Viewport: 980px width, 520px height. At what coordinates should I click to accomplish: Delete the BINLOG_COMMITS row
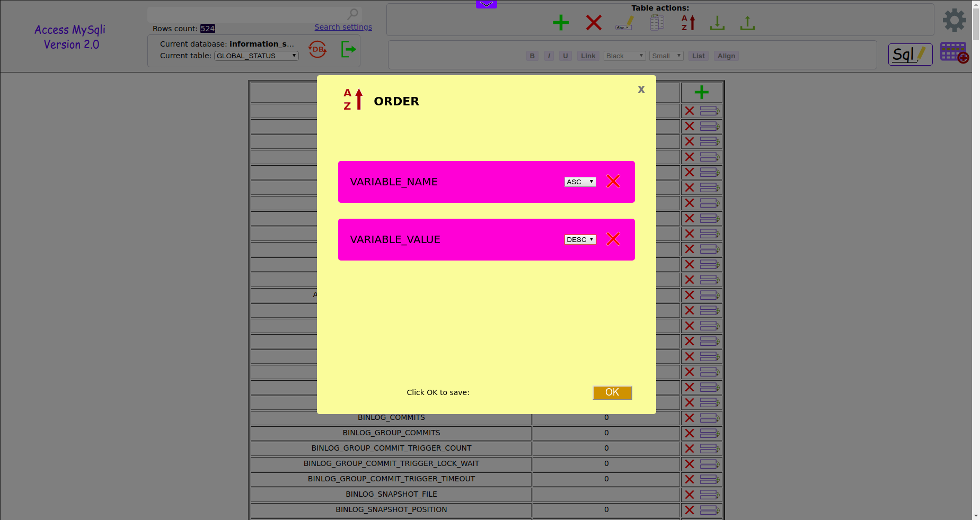click(x=690, y=418)
